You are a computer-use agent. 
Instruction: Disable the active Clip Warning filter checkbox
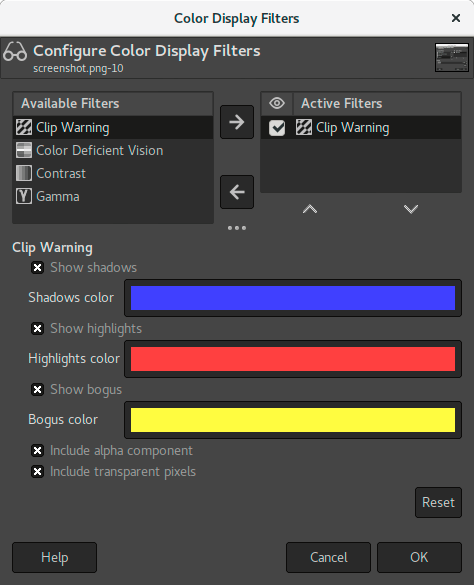(277, 128)
